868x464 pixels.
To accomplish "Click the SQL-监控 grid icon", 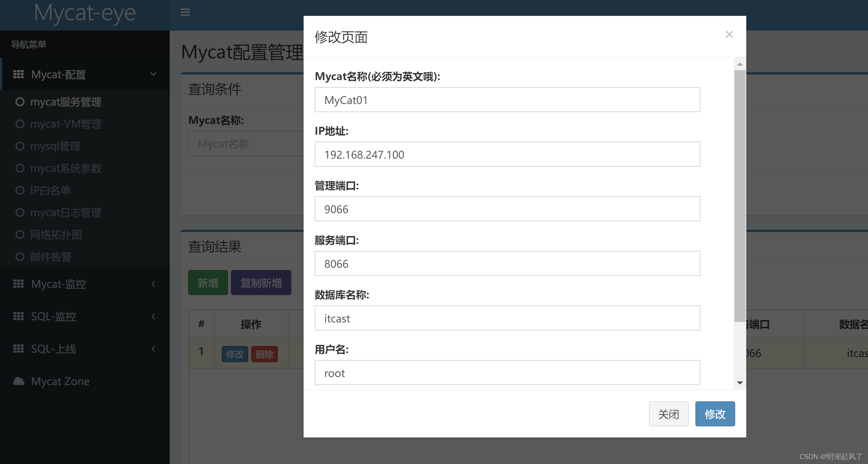I will click(18, 316).
